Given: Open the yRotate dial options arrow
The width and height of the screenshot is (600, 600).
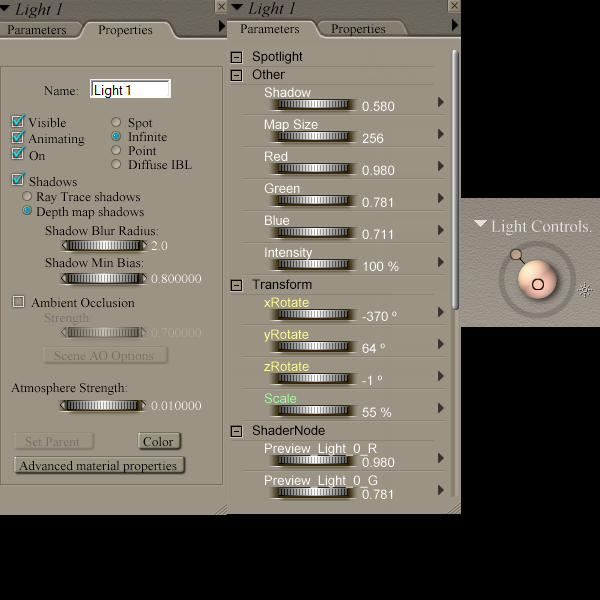Looking at the screenshot, I should tap(441, 344).
